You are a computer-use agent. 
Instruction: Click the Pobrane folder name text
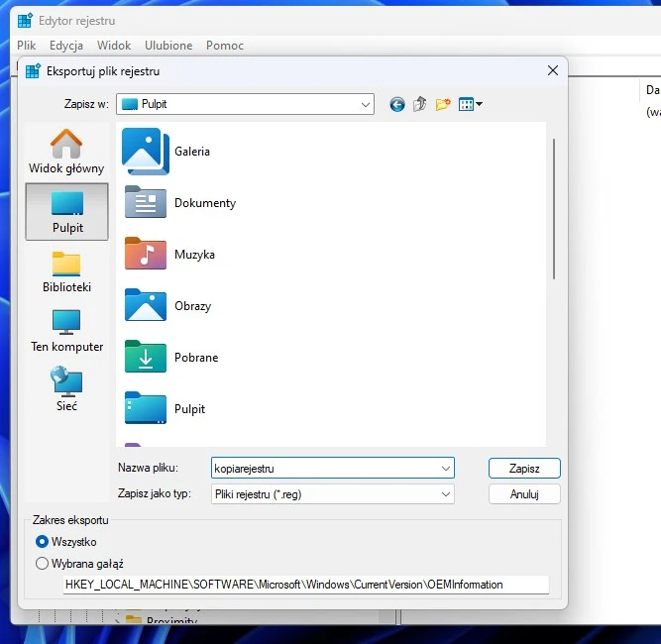(196, 358)
